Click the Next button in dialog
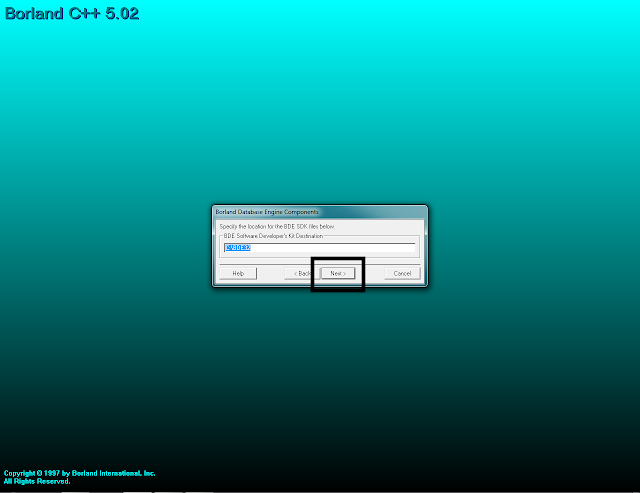 [338, 273]
